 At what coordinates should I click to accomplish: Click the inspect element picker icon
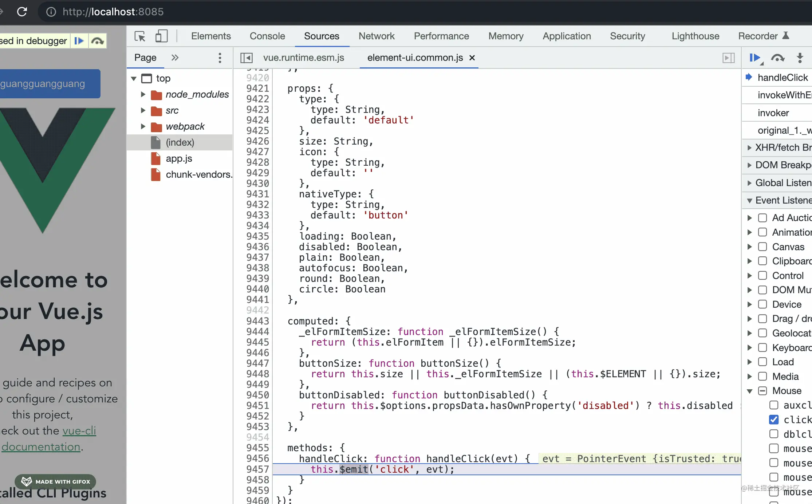click(140, 36)
